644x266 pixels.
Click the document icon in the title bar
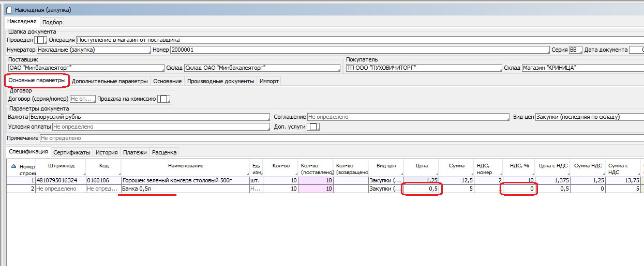click(8, 9)
